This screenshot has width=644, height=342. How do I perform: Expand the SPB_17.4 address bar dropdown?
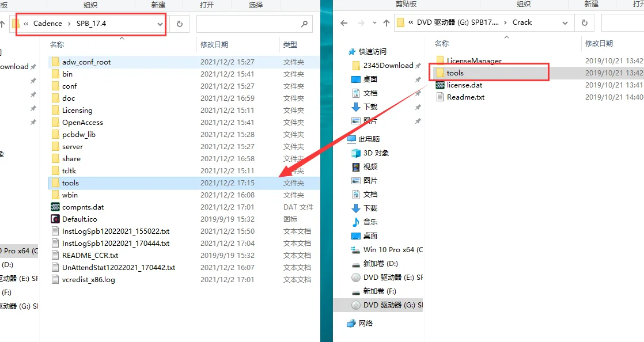coord(160,24)
